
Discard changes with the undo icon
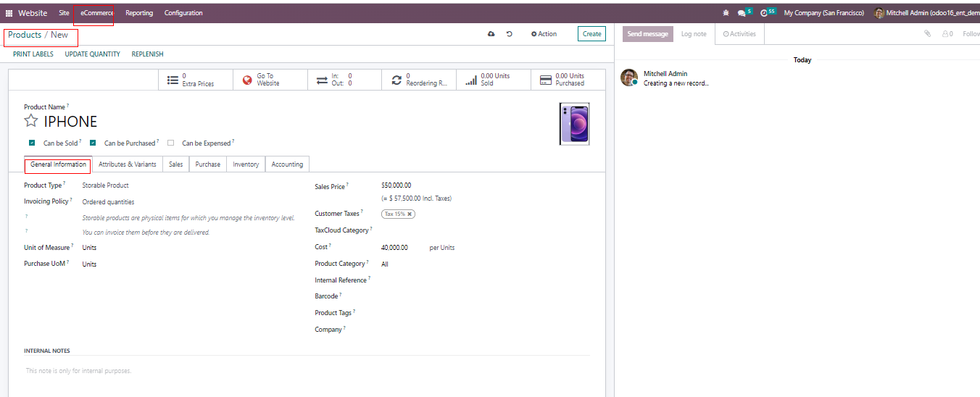(x=510, y=34)
